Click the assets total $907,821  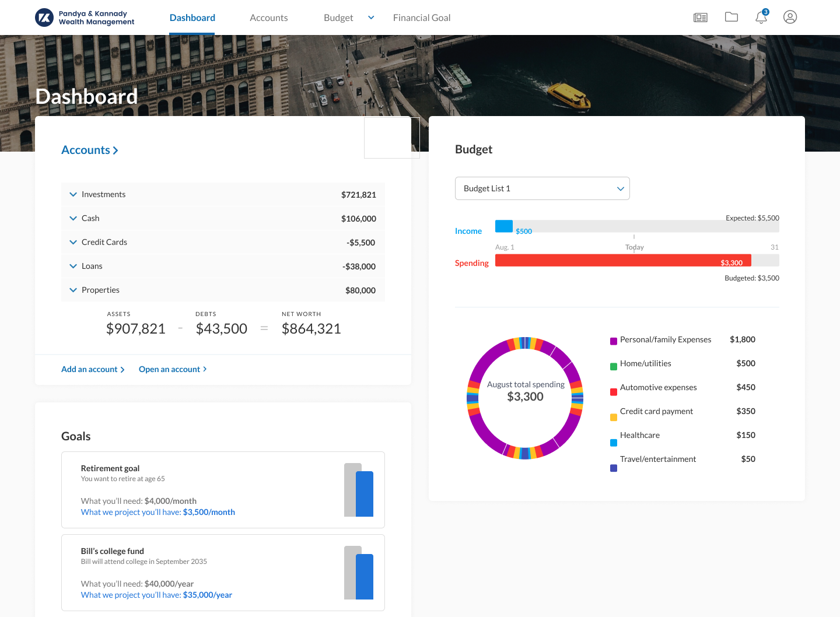(x=136, y=329)
